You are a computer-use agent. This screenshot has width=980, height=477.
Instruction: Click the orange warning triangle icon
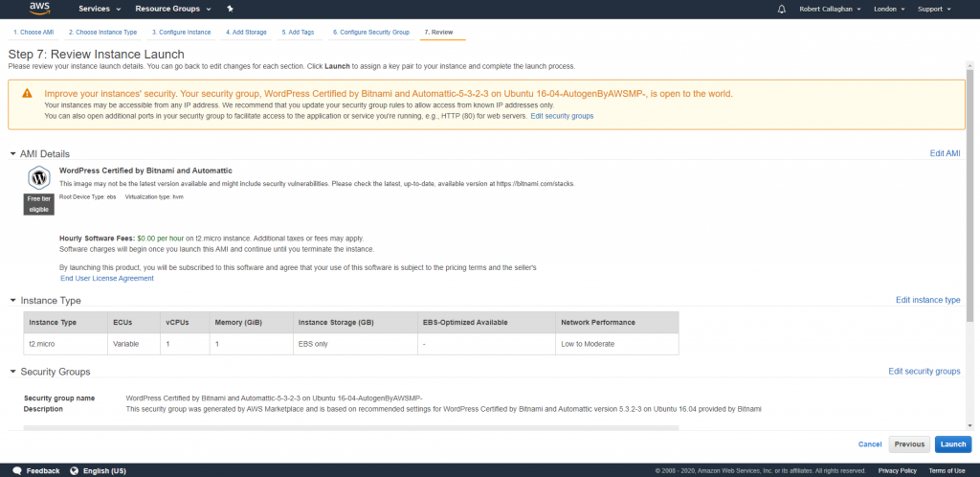coord(27,93)
